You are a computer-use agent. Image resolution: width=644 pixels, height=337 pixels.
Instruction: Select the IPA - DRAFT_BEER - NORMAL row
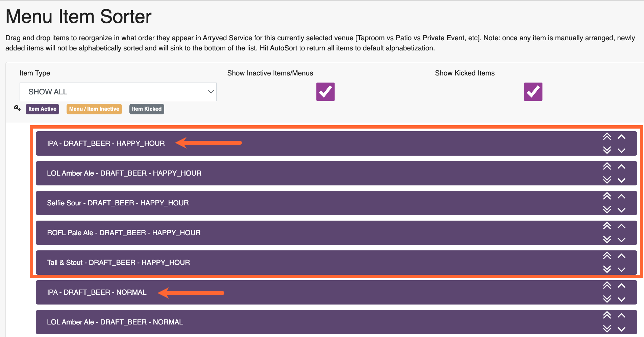click(336, 292)
